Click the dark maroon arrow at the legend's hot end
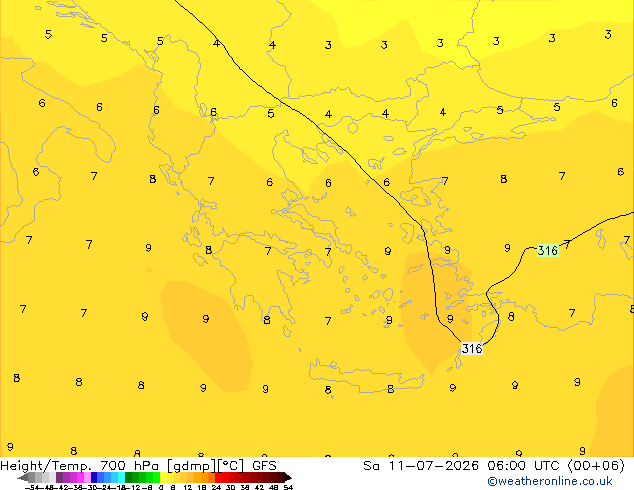This screenshot has height=490, width=634. coord(288,478)
